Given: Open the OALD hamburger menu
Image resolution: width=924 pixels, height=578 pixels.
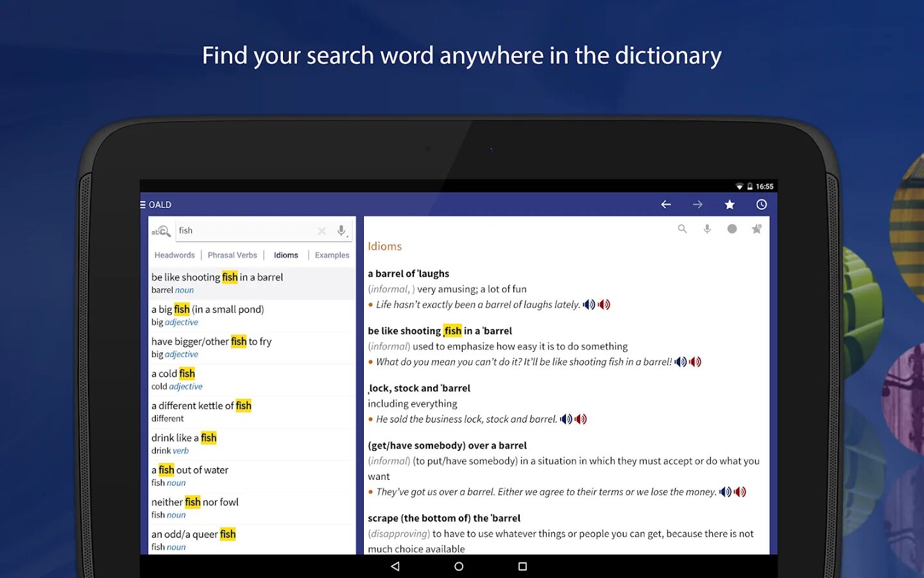Looking at the screenshot, I should pyautogui.click(x=143, y=205).
